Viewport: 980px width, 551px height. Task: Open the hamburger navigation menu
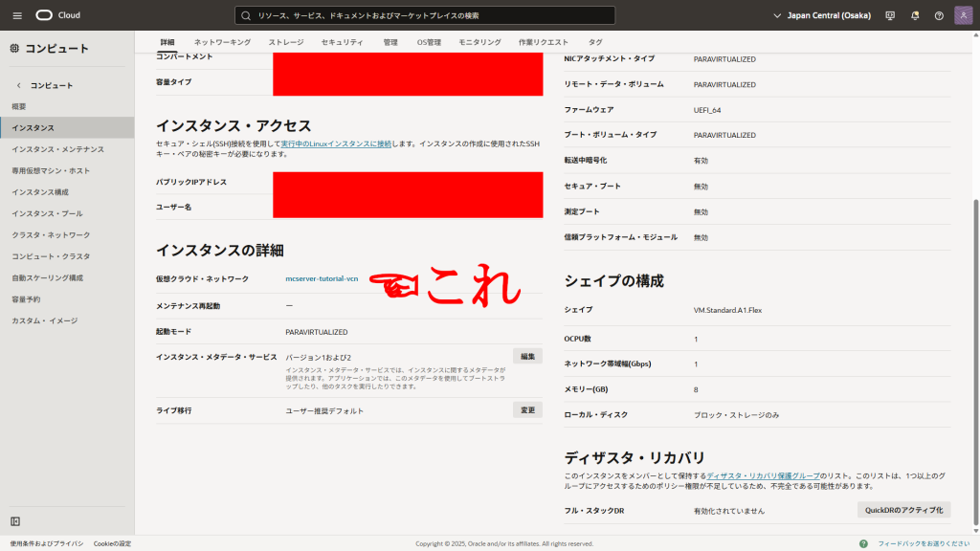coord(16,15)
